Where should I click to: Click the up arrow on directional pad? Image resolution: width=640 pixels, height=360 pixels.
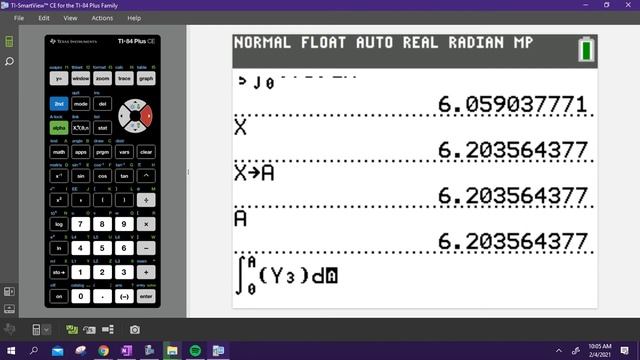(135, 104)
